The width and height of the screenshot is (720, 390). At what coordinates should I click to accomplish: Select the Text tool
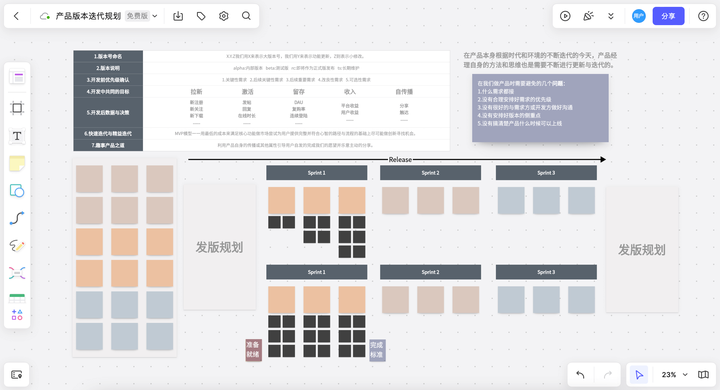[17, 136]
